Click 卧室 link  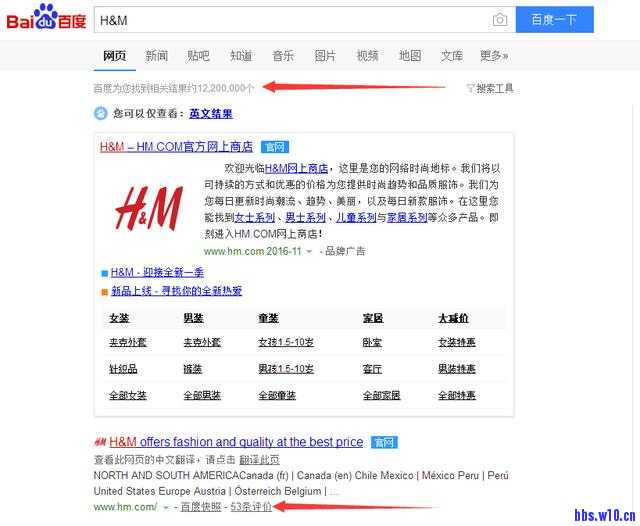pyautogui.click(x=372, y=342)
